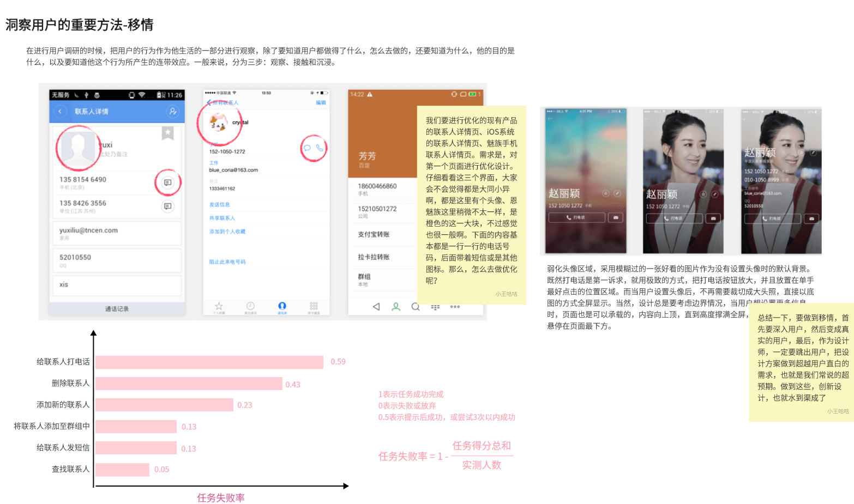Viewport: 854px width, 504px height.
Task: Switch to the 通话记录 tab
Action: [x=116, y=308]
